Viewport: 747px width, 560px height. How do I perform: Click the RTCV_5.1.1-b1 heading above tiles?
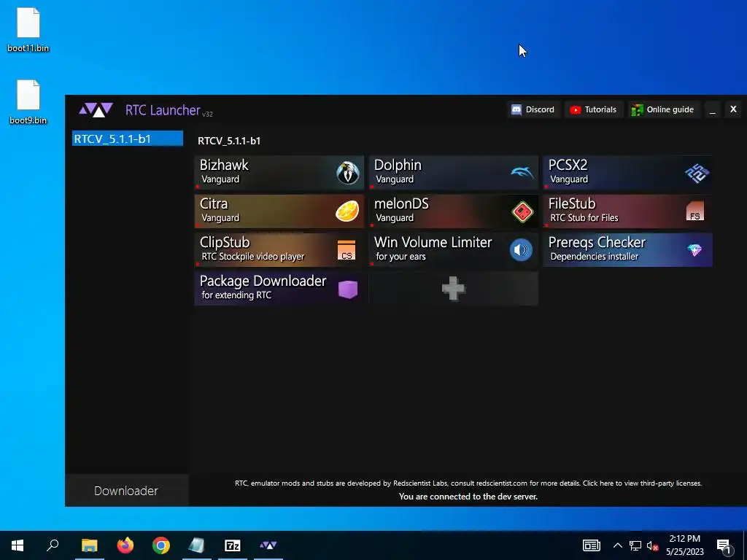pos(229,141)
